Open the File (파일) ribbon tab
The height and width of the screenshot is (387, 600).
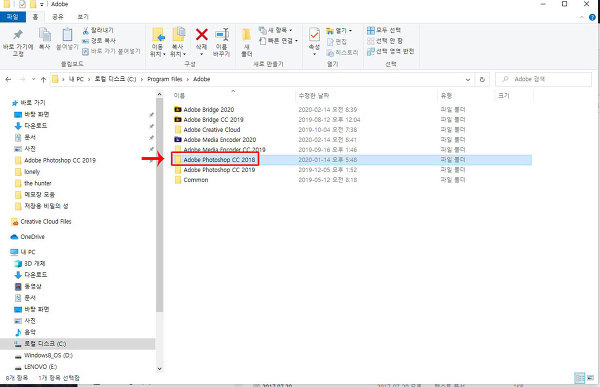[x=13, y=17]
